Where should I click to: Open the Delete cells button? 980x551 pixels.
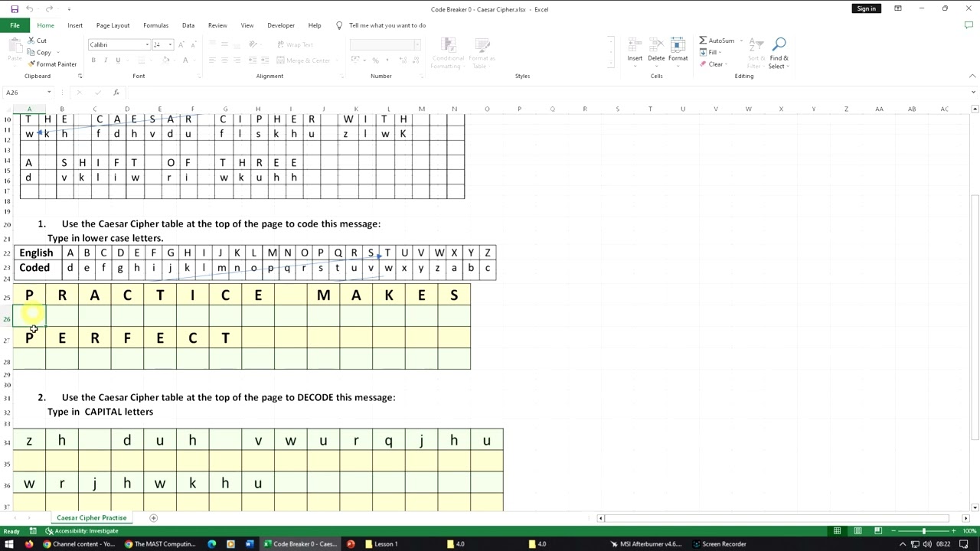[x=656, y=51]
